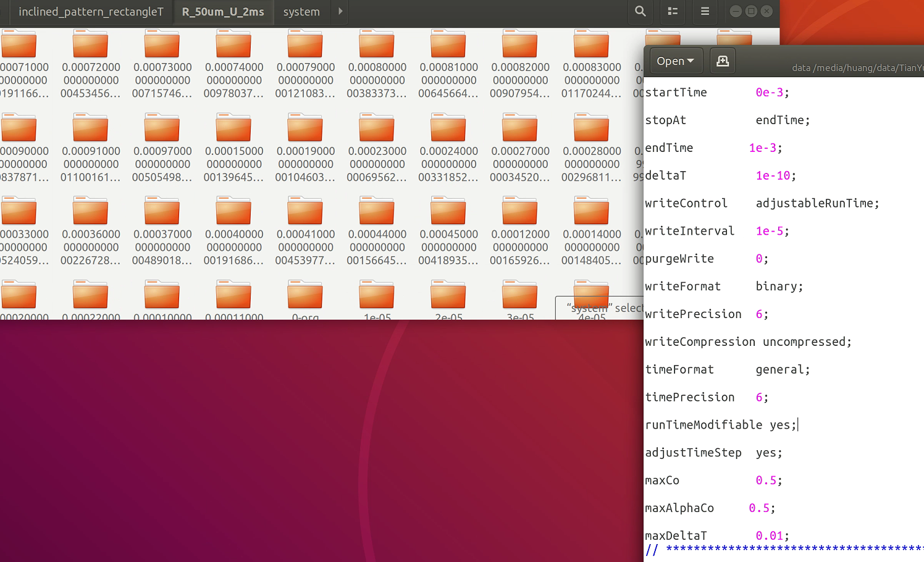The height and width of the screenshot is (562, 924).
Task: Select the 0.00080000 folder icon
Action: 377,46
